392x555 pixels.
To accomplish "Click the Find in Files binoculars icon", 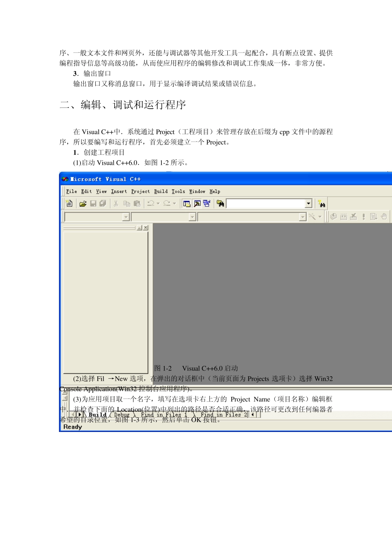I will coord(220,204).
